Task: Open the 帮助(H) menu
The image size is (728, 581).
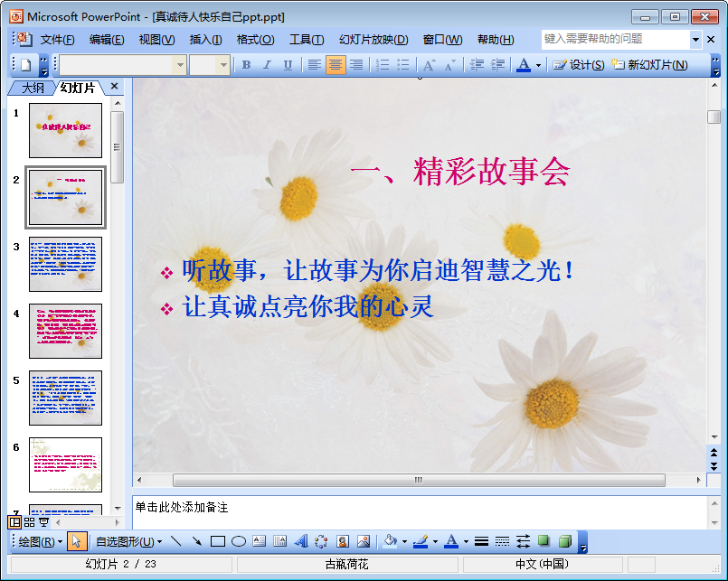Action: 496,40
